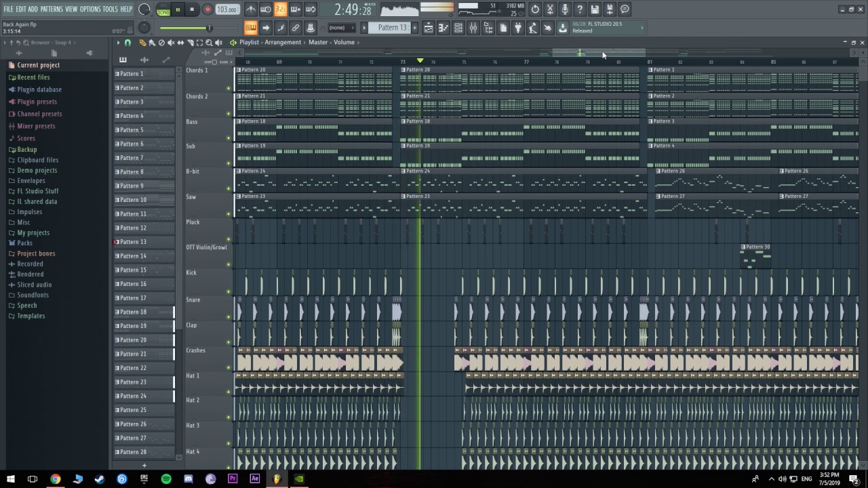This screenshot has width=868, height=488.
Task: Click the question mark help icon
Action: 580,9
